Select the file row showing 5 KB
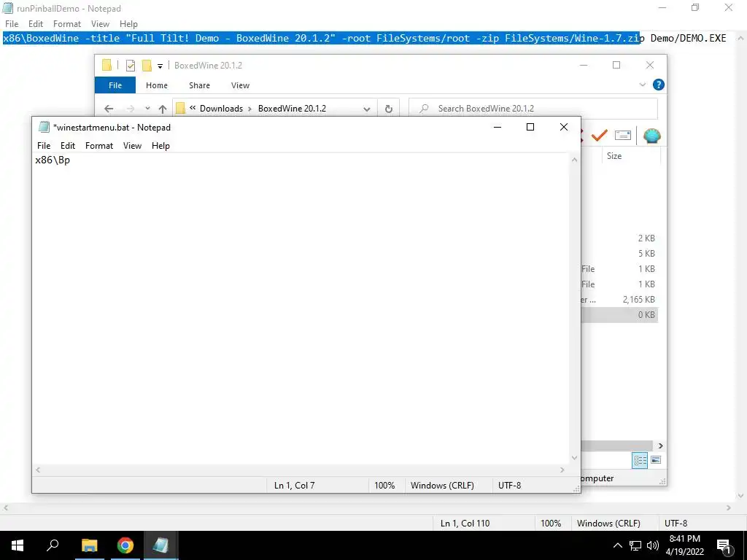This screenshot has height=560, width=747. [x=620, y=253]
